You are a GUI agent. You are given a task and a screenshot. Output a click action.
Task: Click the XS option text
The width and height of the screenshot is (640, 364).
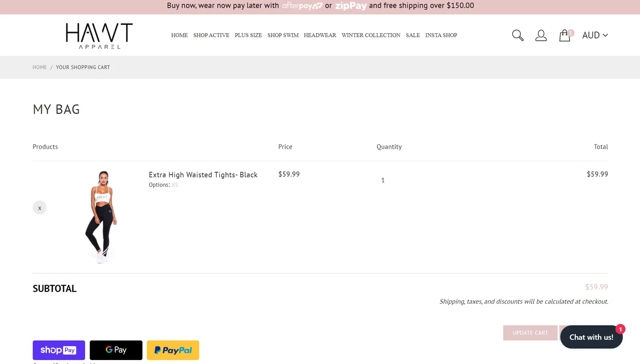[175, 185]
